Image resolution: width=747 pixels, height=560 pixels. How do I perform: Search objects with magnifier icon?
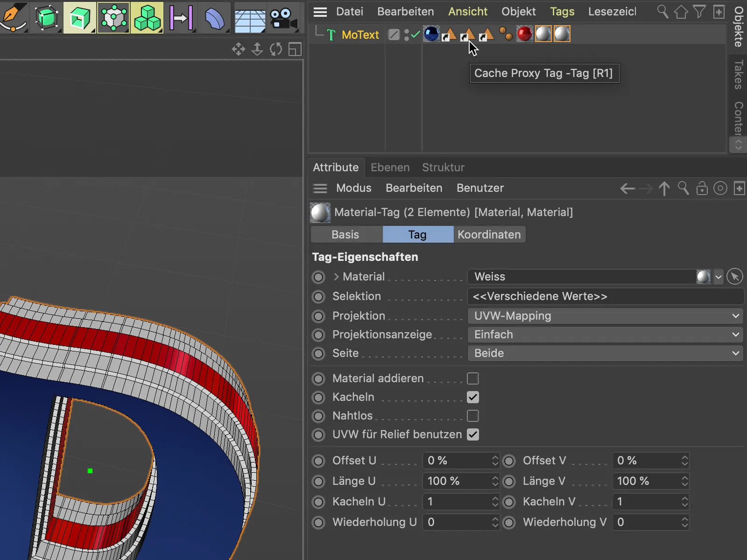[662, 11]
